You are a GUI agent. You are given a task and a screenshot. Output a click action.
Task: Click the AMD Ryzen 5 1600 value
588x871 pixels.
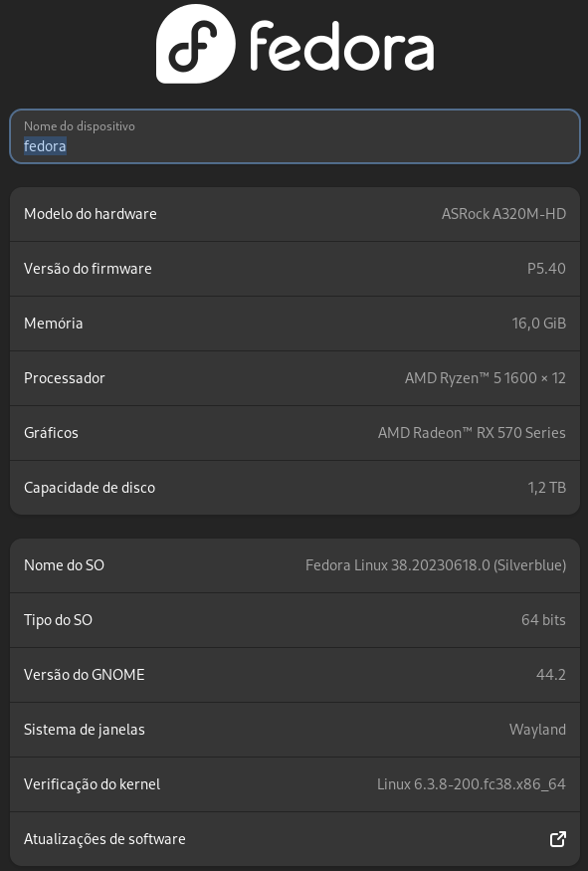[486, 378]
